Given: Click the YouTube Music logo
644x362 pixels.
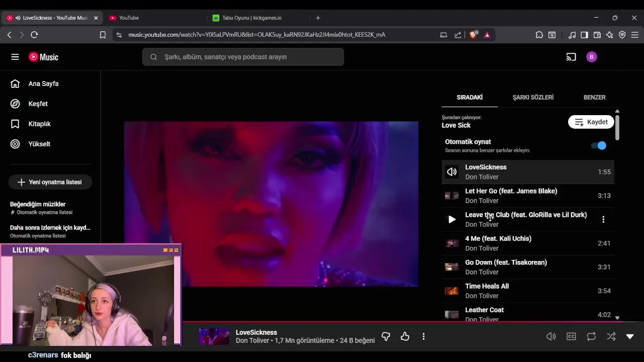Looking at the screenshot, I should point(44,57).
